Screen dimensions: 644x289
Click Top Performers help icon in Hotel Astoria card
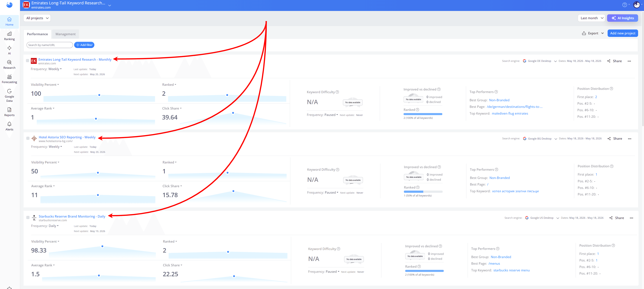497,170
